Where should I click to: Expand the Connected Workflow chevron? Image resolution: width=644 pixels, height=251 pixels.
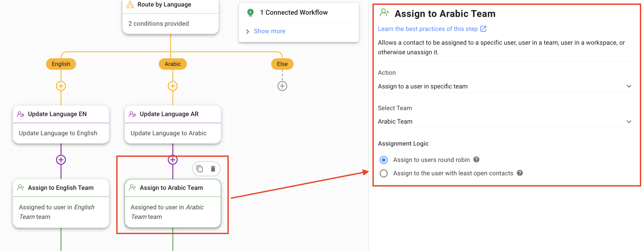(x=248, y=31)
